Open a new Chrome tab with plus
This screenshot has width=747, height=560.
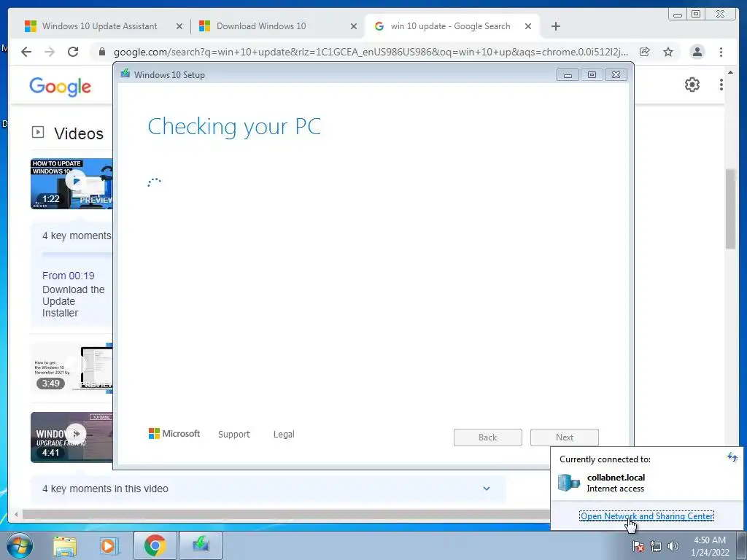click(555, 26)
